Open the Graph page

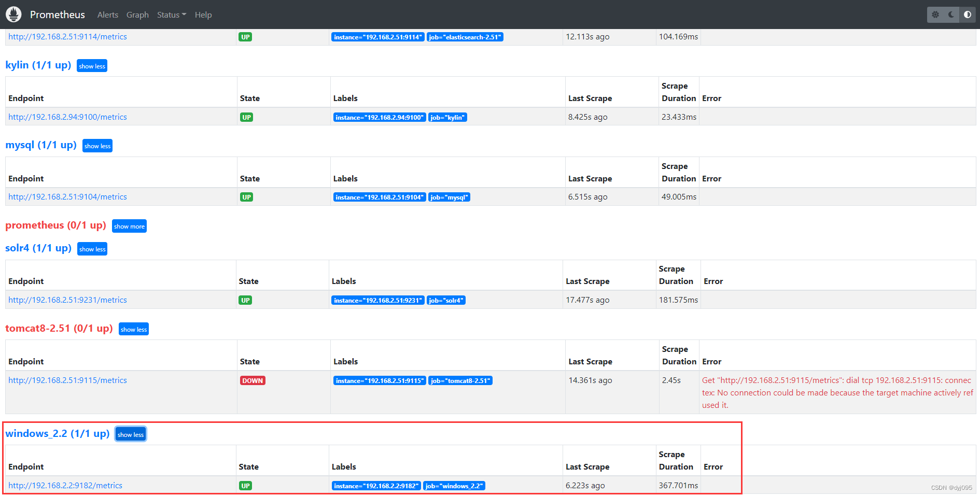[137, 15]
